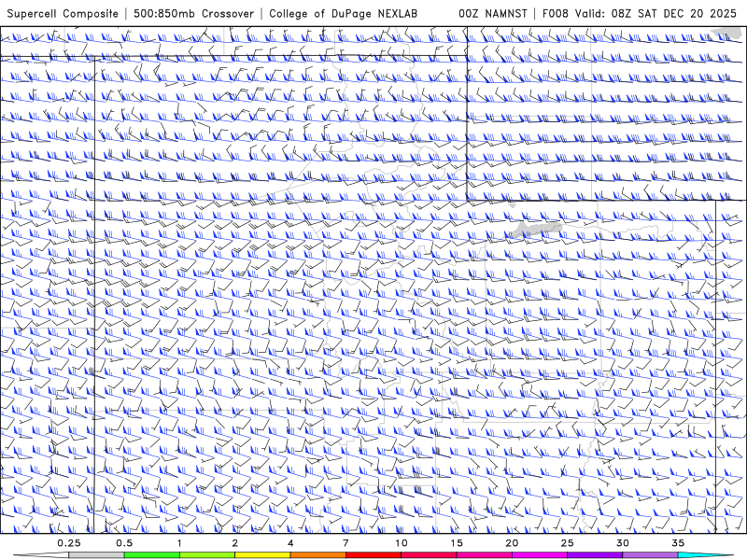Click the legend scale value 15

coord(457,543)
